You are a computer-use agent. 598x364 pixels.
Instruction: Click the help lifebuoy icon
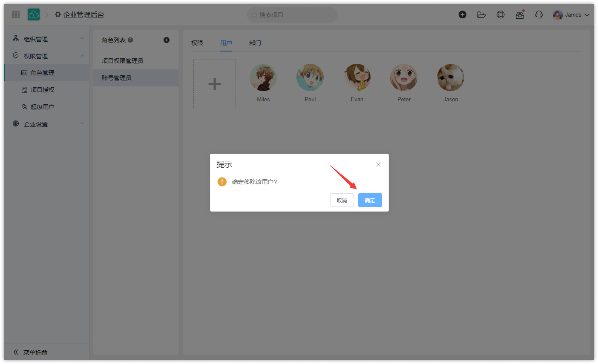500,14
